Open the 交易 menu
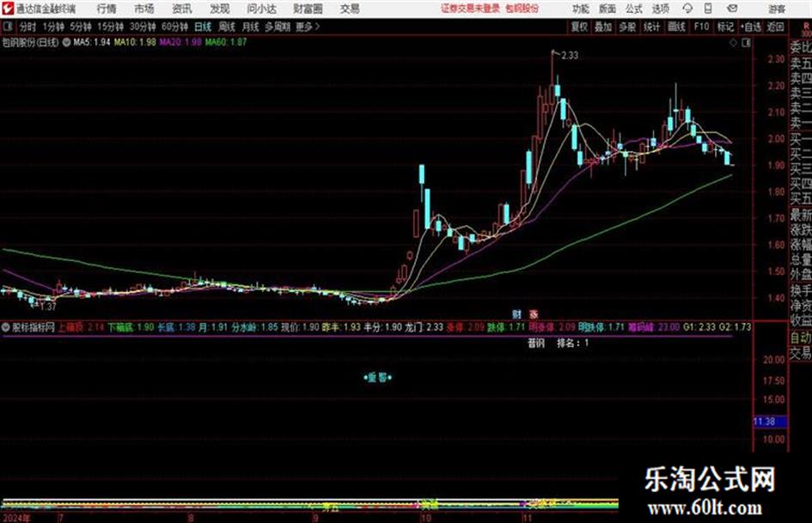 click(x=350, y=9)
